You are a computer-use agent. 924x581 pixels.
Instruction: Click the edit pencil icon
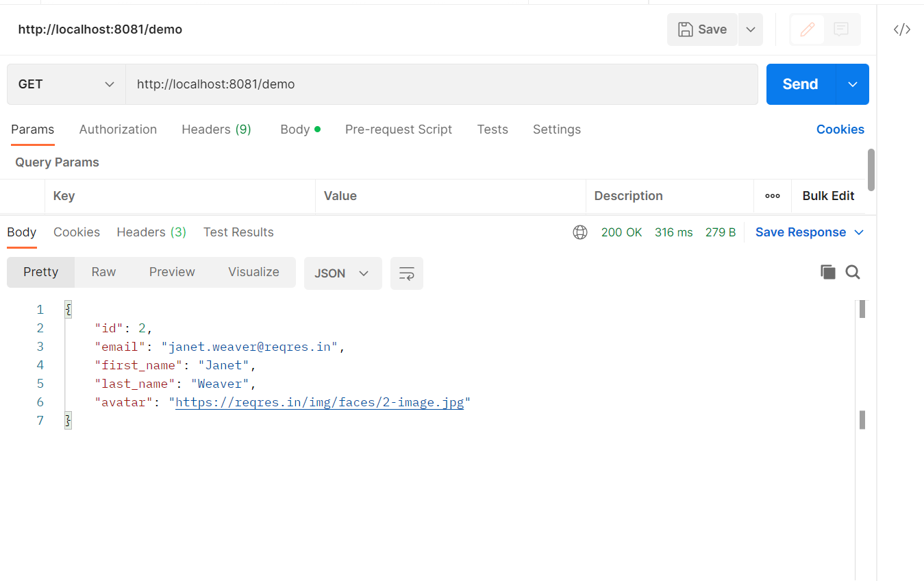[808, 29]
